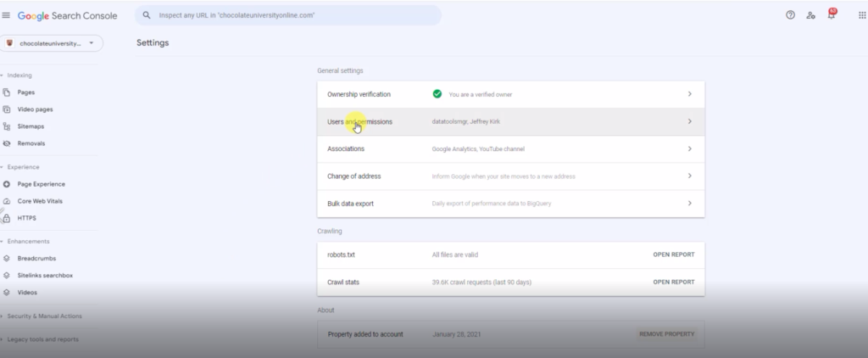Click the 'Settings' page heading
The width and height of the screenshot is (868, 358).
pos(153,42)
